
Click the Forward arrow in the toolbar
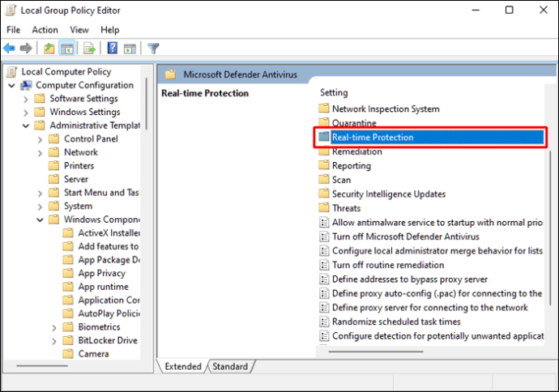(26, 49)
